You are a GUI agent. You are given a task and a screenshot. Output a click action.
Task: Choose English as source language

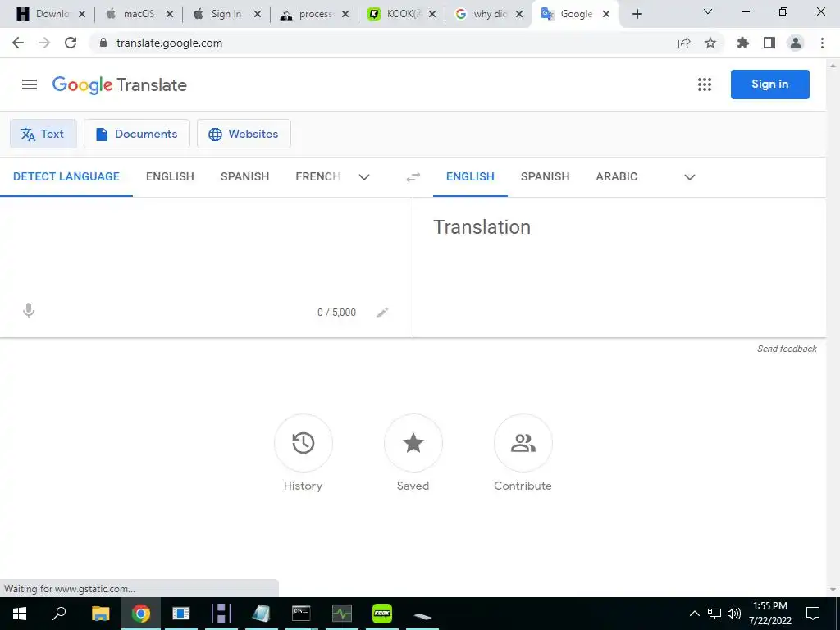coord(170,177)
